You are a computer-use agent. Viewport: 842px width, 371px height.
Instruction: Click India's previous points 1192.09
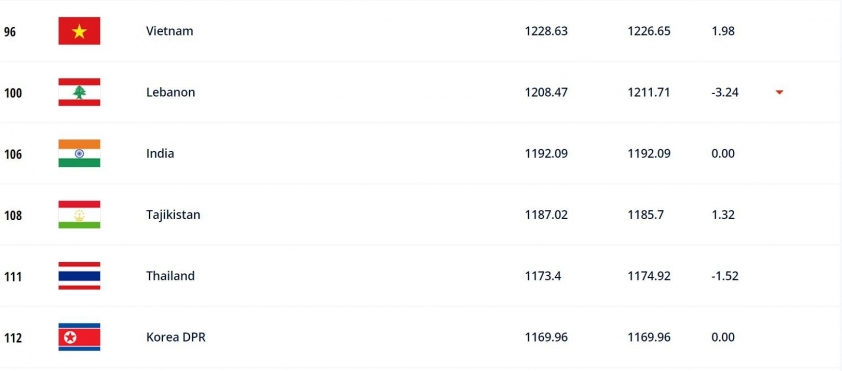pyautogui.click(x=649, y=154)
